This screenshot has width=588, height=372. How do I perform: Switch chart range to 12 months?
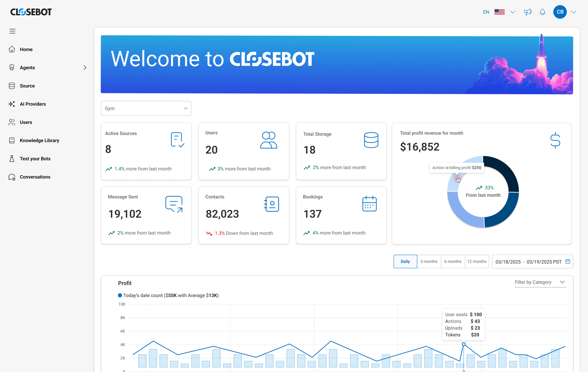[x=477, y=261]
